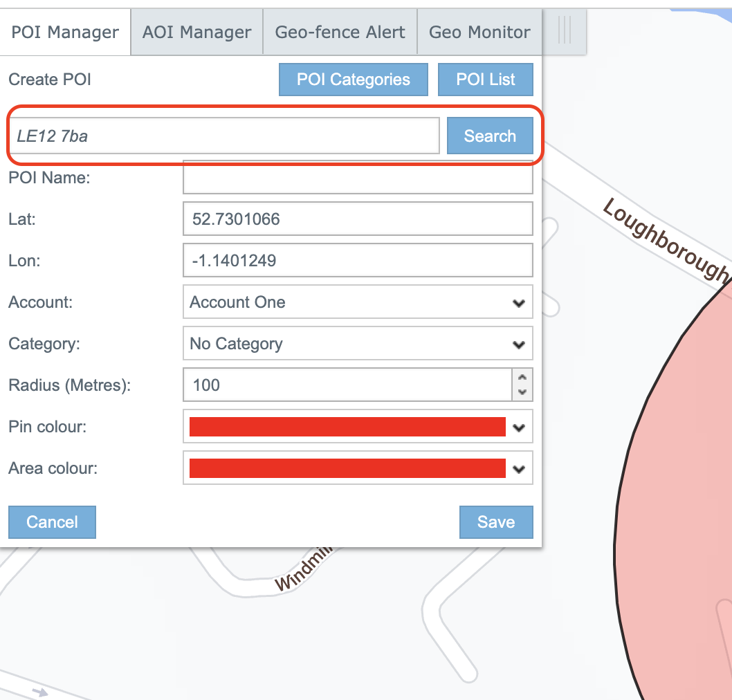Save the new POI

point(495,522)
